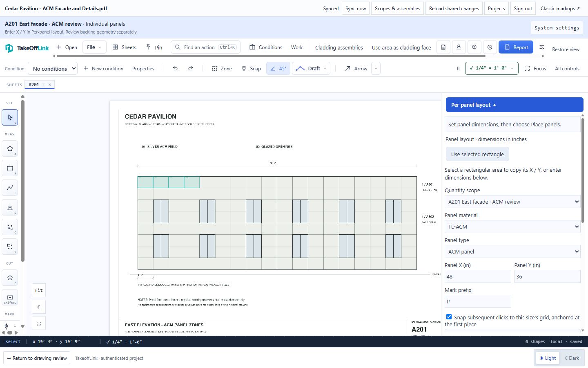Switch to Light theme

click(x=548, y=358)
